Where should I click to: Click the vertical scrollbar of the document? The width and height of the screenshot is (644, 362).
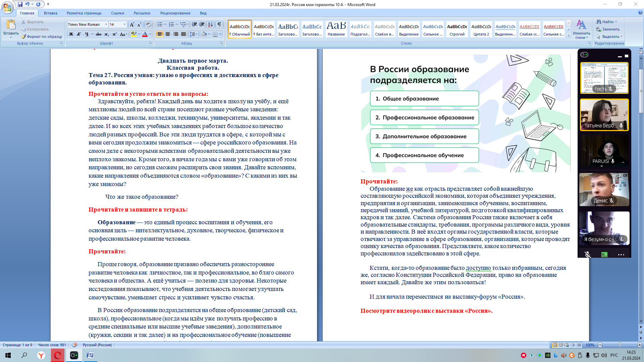click(641, 91)
